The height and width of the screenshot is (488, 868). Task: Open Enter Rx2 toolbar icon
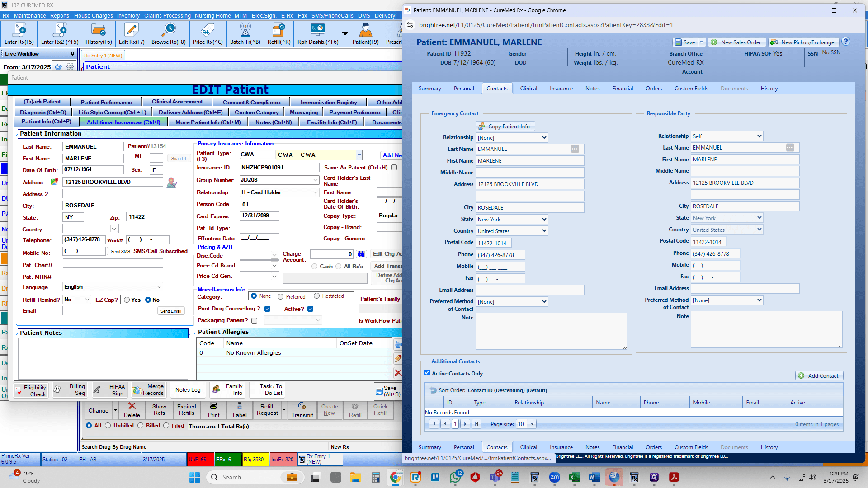coord(60,34)
